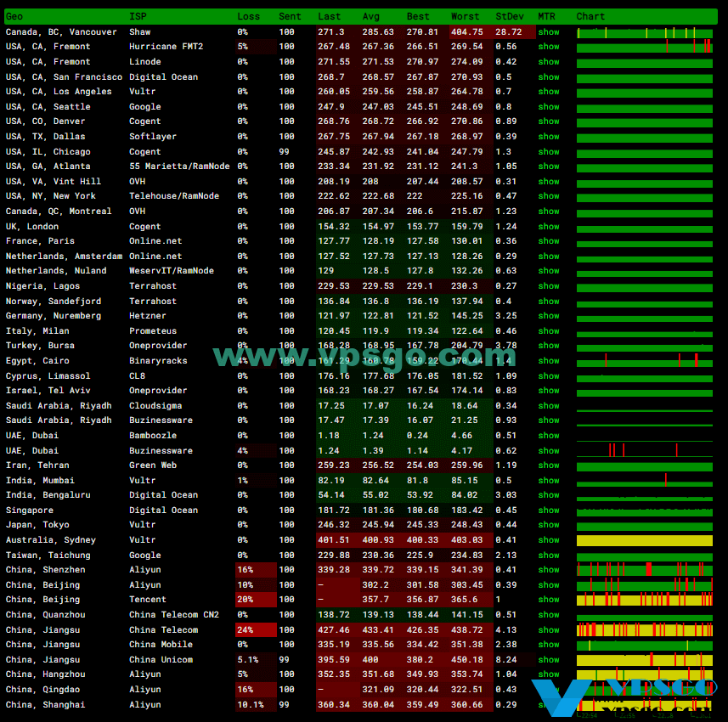Screen dimensions: 728x722
Task: Select the Best column header
Action: (418, 17)
